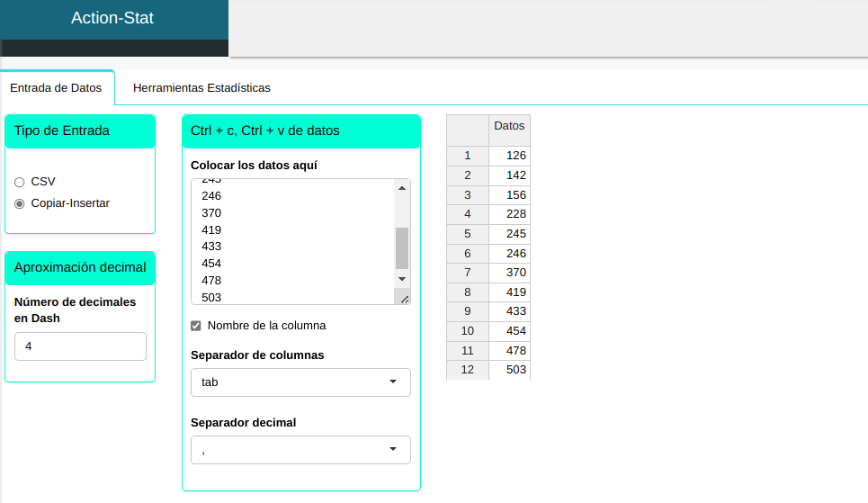Toggle Nombre de la columna checkbox
The width and height of the screenshot is (868, 503).
(x=196, y=326)
